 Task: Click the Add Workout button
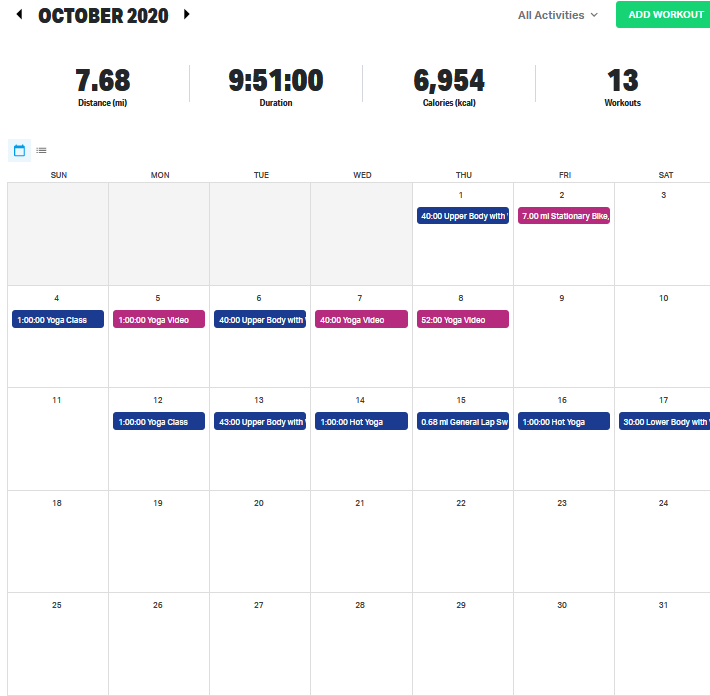click(664, 15)
